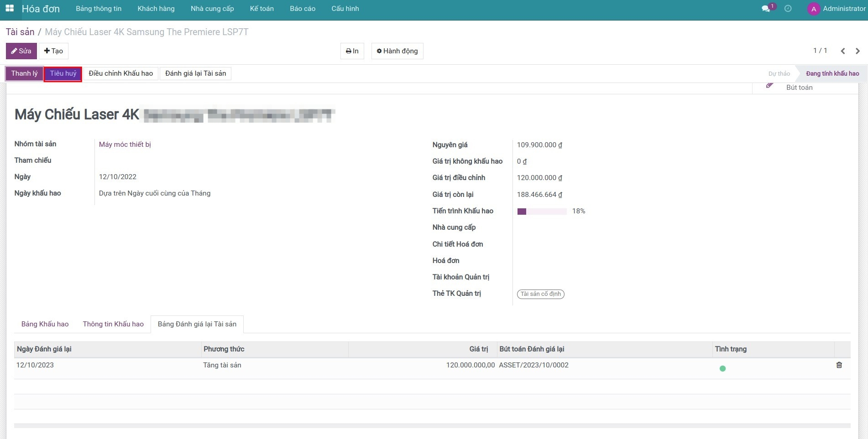Open the Máy móc thiết bị asset group link

[x=125, y=145]
